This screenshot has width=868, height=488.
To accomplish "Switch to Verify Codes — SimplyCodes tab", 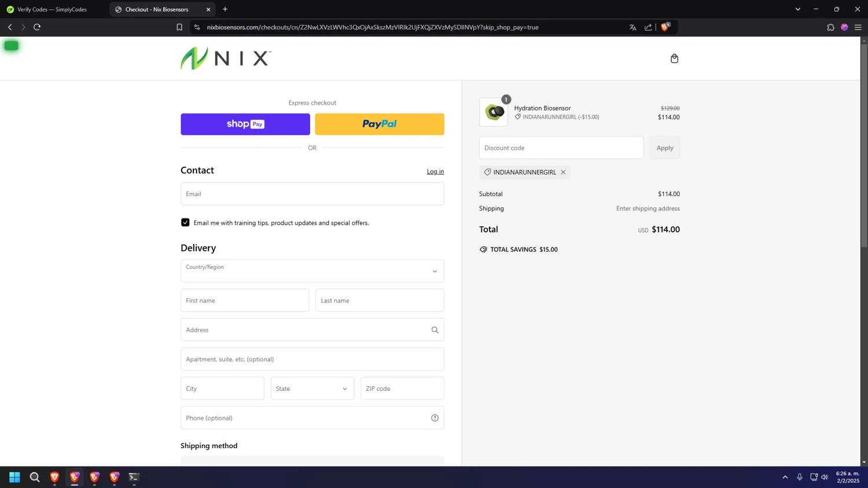I will [53, 9].
